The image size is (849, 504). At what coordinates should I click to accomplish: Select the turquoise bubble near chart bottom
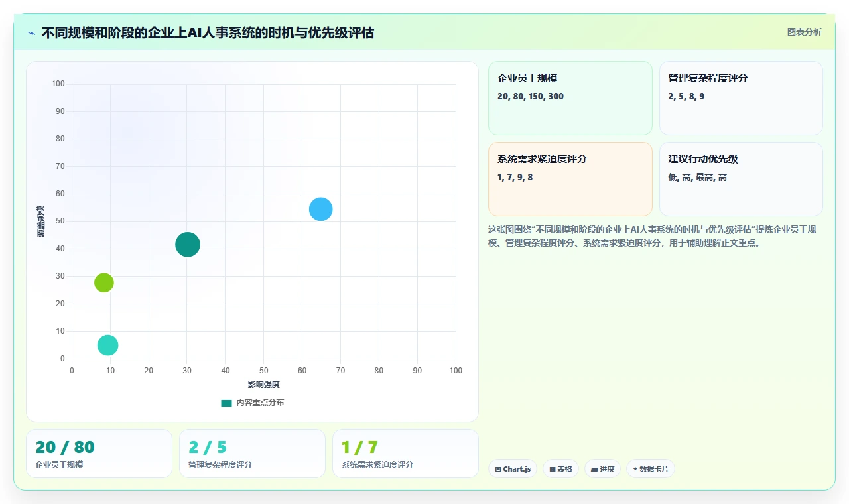click(107, 345)
